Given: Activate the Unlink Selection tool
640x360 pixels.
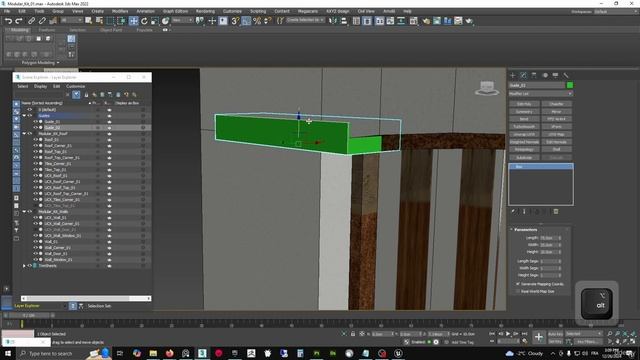Looking at the screenshot, I should (x=42, y=21).
